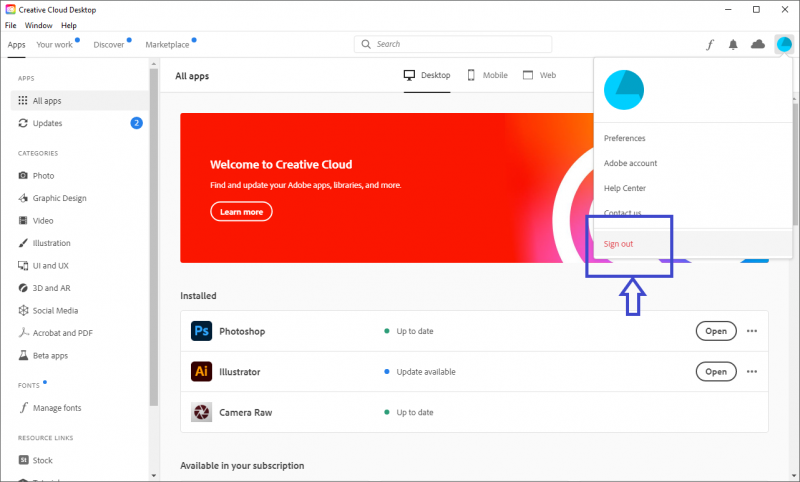Click the Updates count badge
Screen dimensions: 800x482
pos(136,123)
